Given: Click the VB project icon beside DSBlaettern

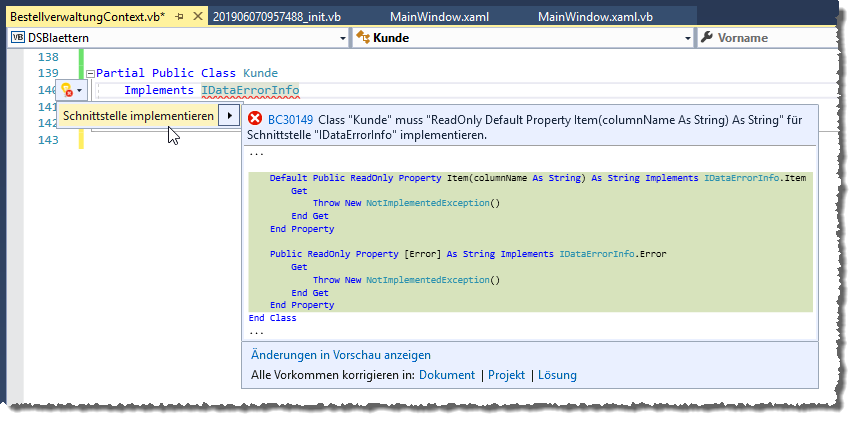Looking at the screenshot, I should (18, 38).
